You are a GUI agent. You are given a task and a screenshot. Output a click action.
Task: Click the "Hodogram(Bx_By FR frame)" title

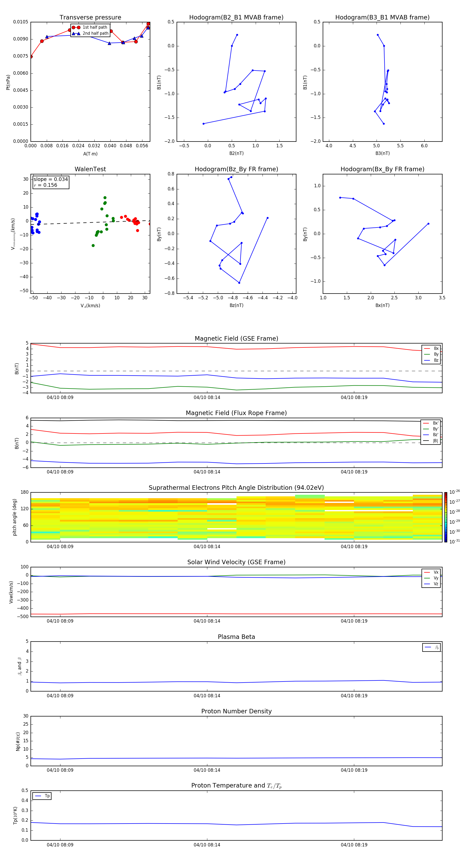point(382,169)
